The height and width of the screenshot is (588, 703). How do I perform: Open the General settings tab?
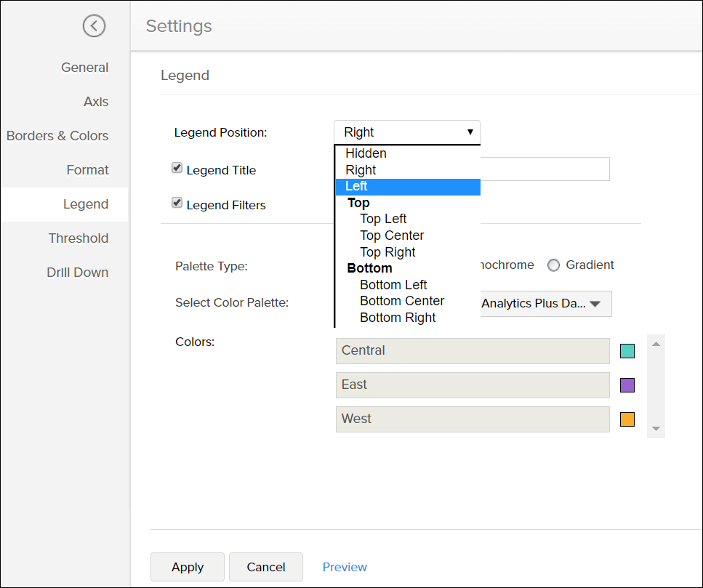84,68
